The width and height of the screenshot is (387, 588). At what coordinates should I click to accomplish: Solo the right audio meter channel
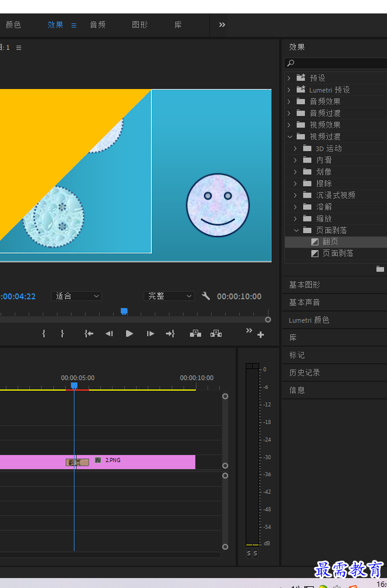[255, 553]
